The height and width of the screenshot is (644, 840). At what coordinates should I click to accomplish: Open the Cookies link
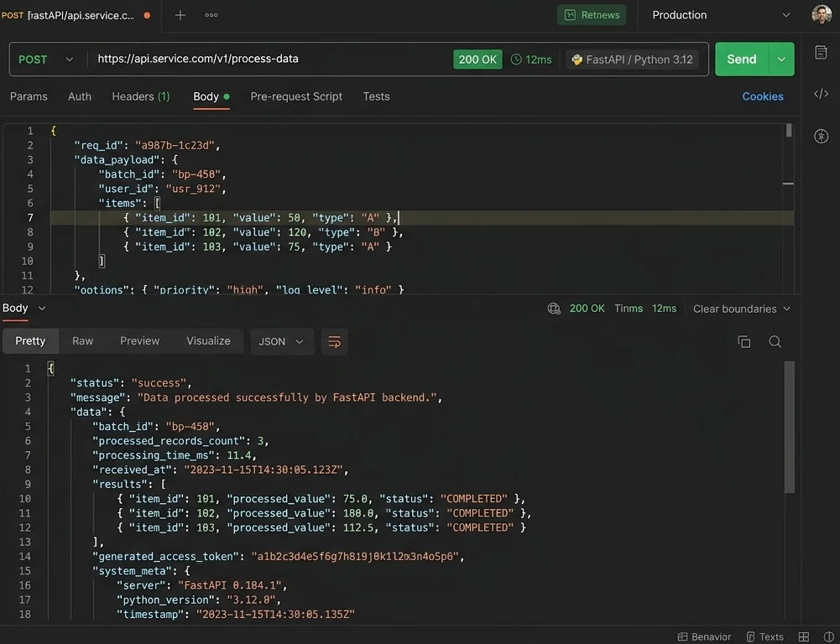click(x=762, y=96)
